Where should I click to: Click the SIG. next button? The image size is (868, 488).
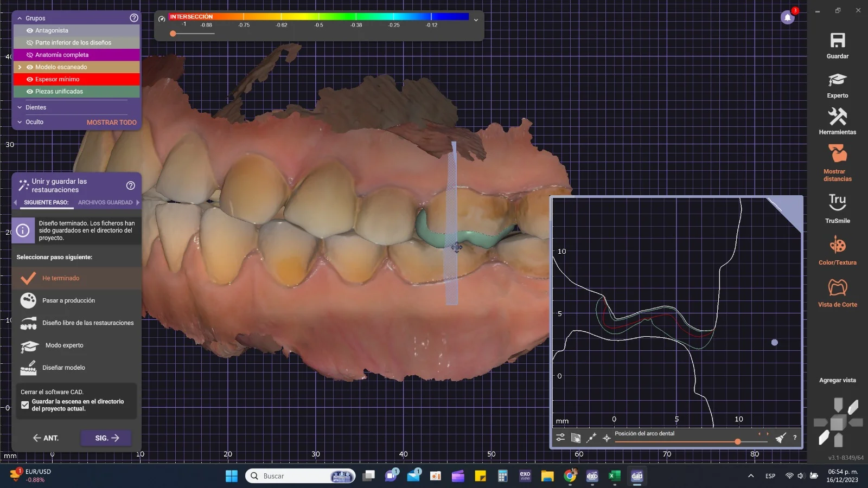point(106,438)
